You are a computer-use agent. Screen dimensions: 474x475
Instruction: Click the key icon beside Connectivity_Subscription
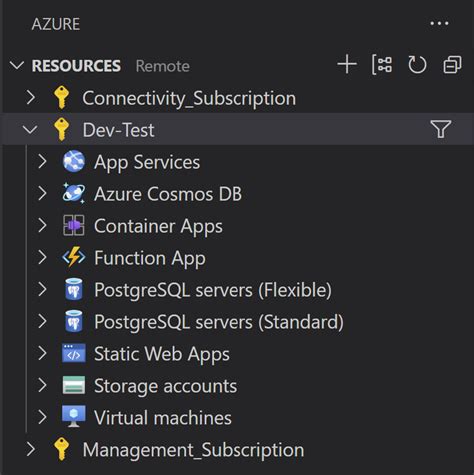pos(62,98)
